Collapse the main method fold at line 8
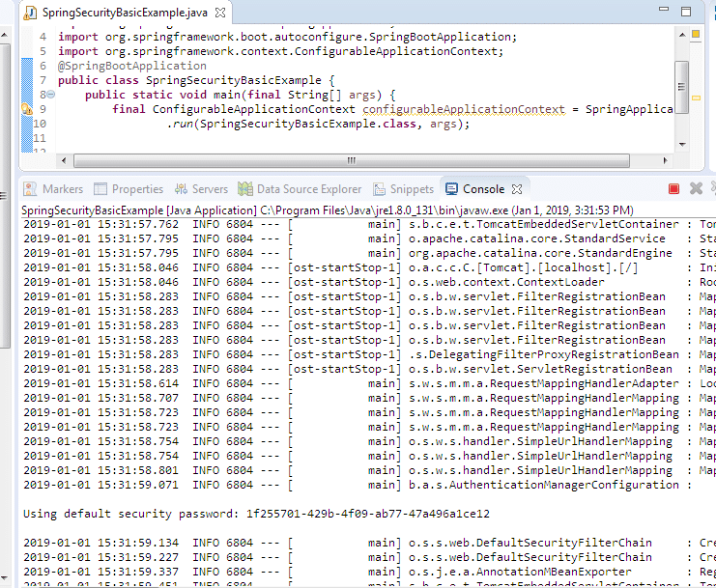This screenshot has width=716, height=588. [50, 95]
